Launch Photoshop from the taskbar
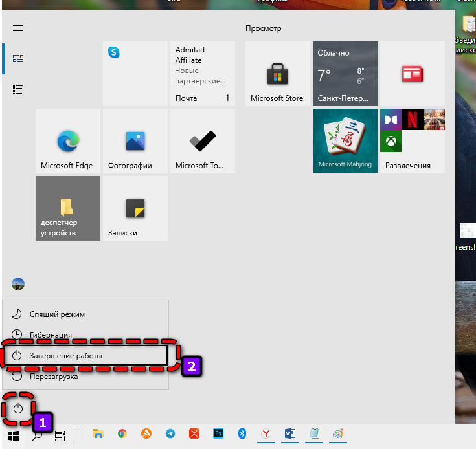The width and height of the screenshot is (476, 449). [218, 434]
